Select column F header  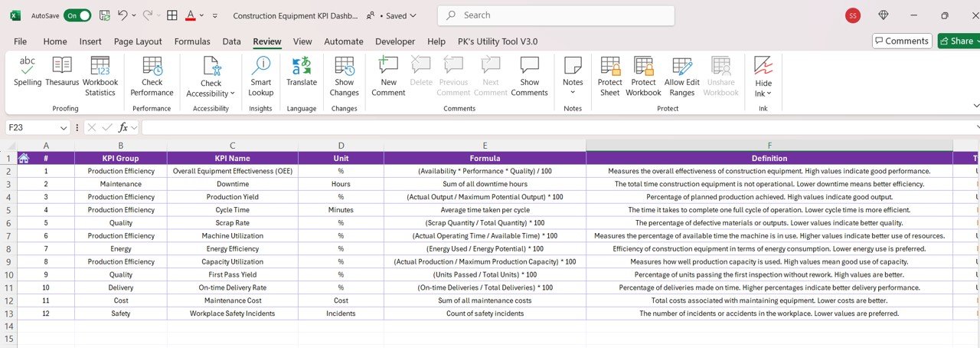coord(769,146)
